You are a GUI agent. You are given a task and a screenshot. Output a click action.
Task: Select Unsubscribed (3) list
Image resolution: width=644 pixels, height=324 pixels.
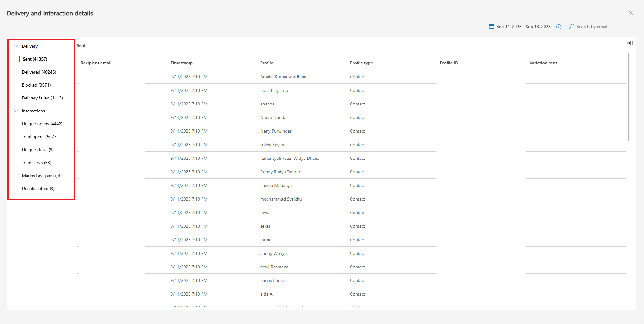[38, 189]
